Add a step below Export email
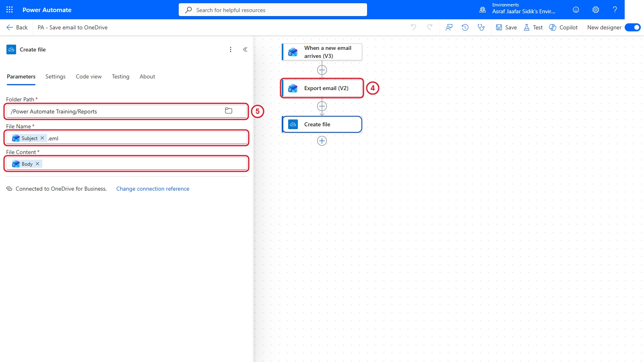644x362 pixels. [x=322, y=106]
